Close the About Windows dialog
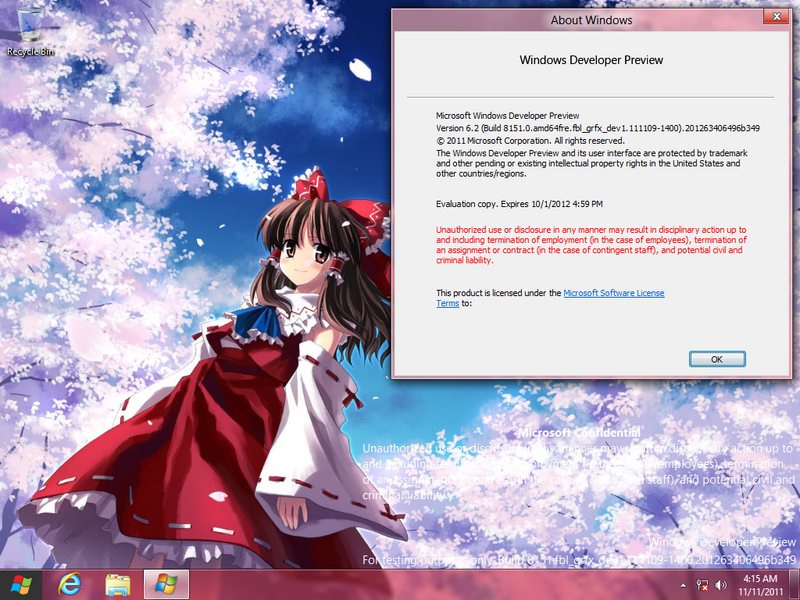This screenshot has height=600, width=800. point(777,17)
